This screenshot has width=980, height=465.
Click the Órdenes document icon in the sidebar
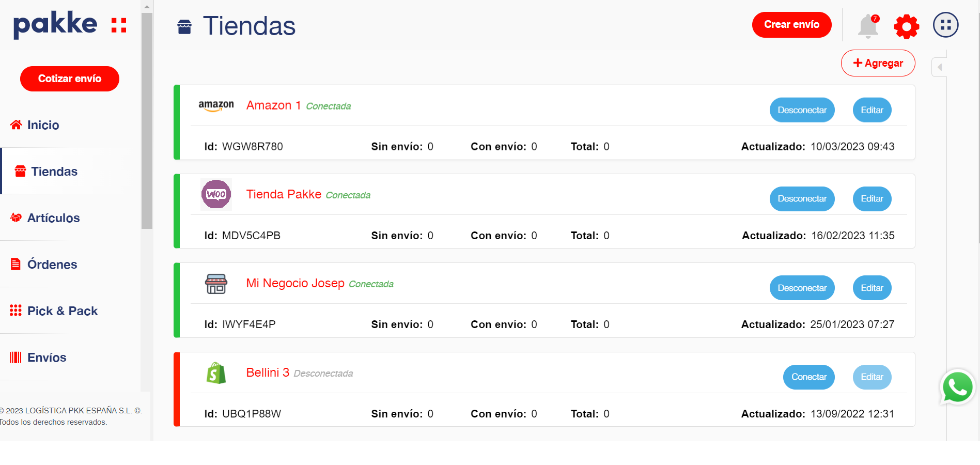click(x=16, y=264)
